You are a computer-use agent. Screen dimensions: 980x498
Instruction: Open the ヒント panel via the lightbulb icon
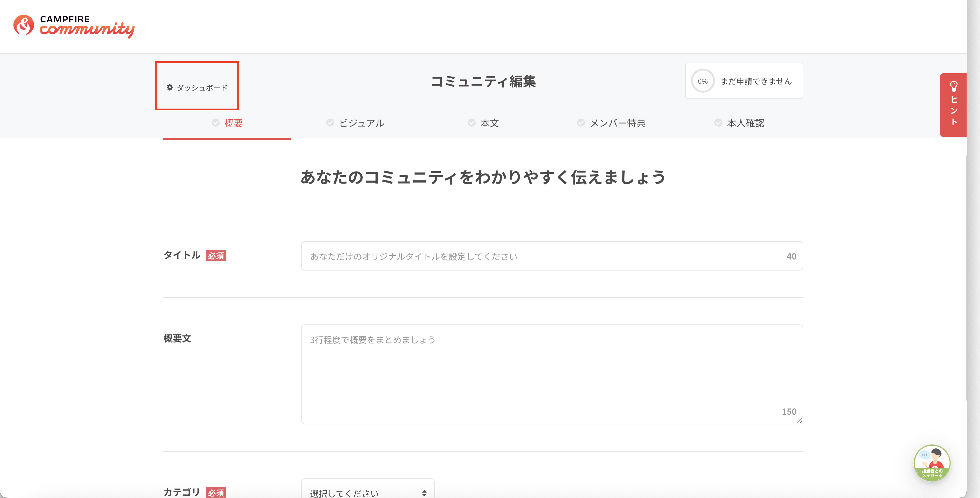[953, 87]
